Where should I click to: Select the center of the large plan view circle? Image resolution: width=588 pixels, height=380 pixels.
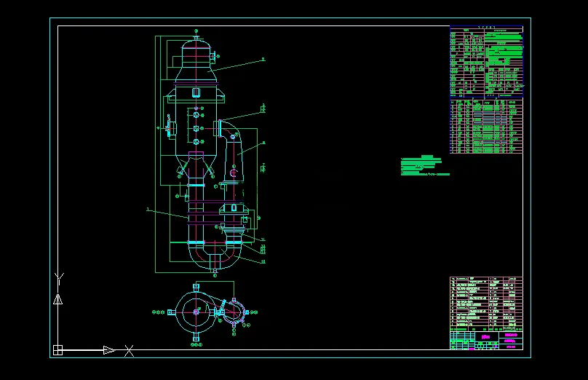(196, 312)
